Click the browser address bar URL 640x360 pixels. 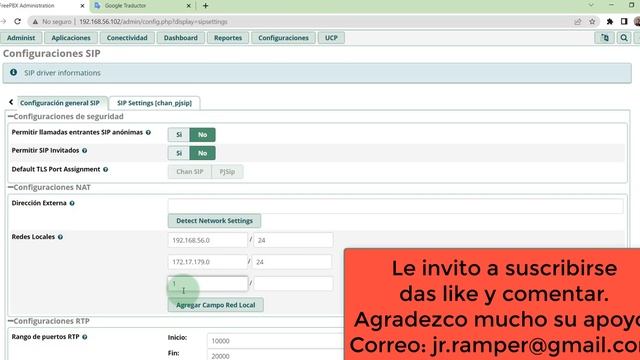tap(153, 22)
